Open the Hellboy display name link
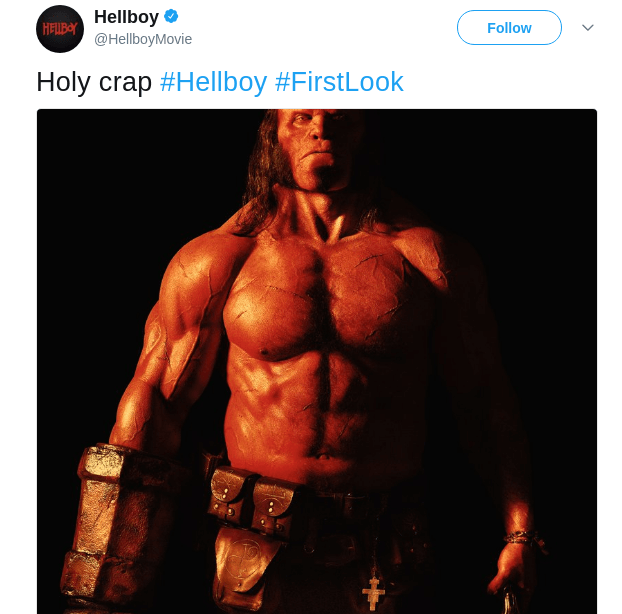This screenshot has height=614, width=622. pos(126,17)
